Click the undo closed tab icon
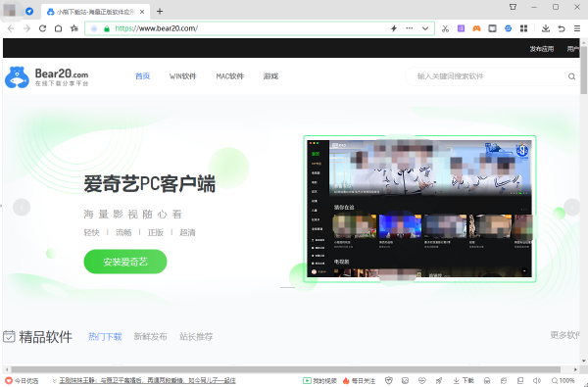 pyautogui.click(x=562, y=28)
